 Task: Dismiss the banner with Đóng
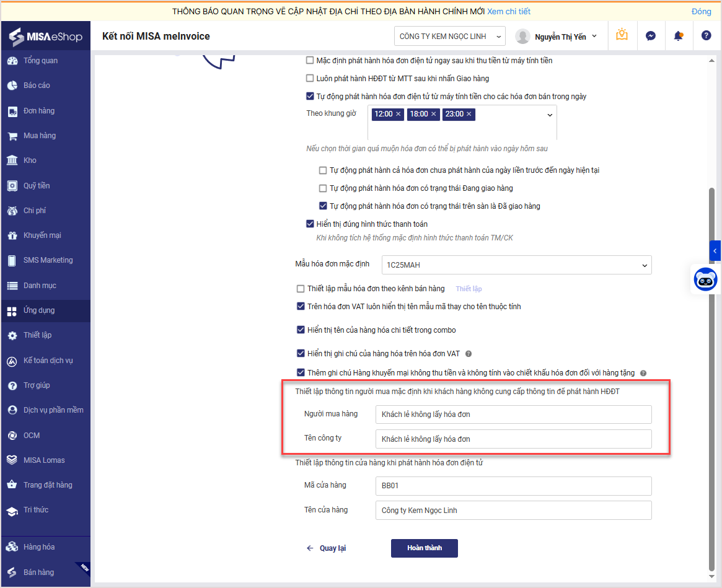pyautogui.click(x=701, y=12)
